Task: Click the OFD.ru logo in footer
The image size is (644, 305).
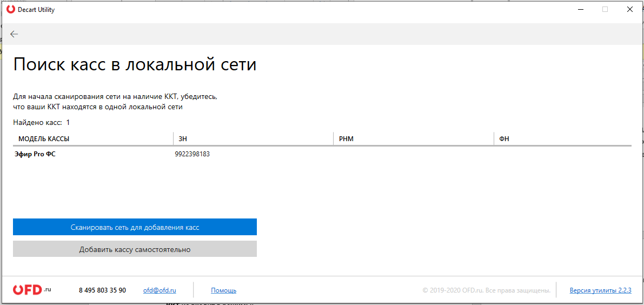Action: 32,290
